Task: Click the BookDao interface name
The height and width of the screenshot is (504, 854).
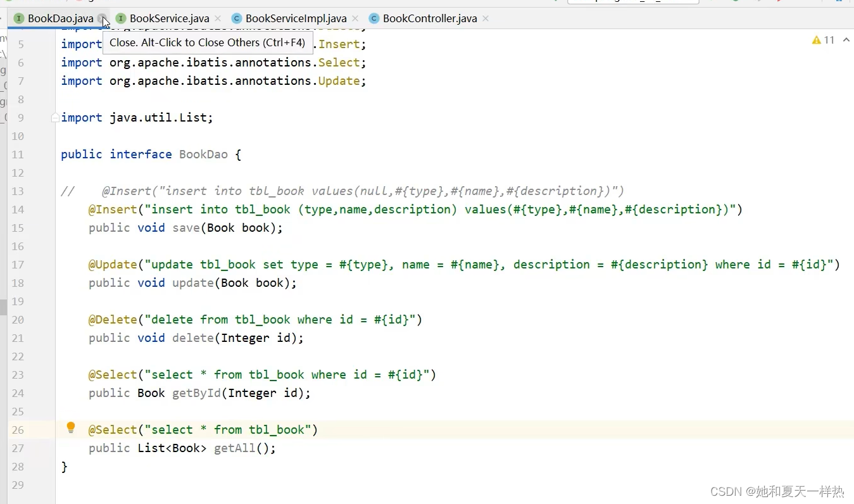Action: 203,154
